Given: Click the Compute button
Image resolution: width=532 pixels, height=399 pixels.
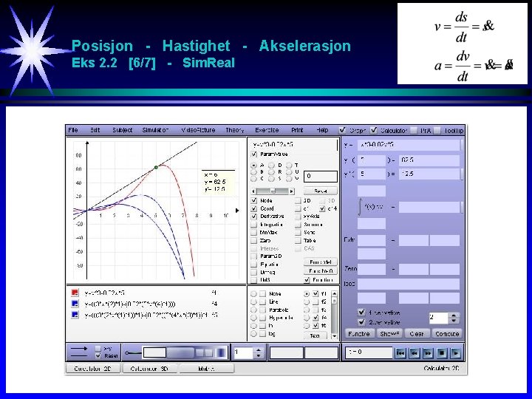Looking at the screenshot, I should pos(447,334).
